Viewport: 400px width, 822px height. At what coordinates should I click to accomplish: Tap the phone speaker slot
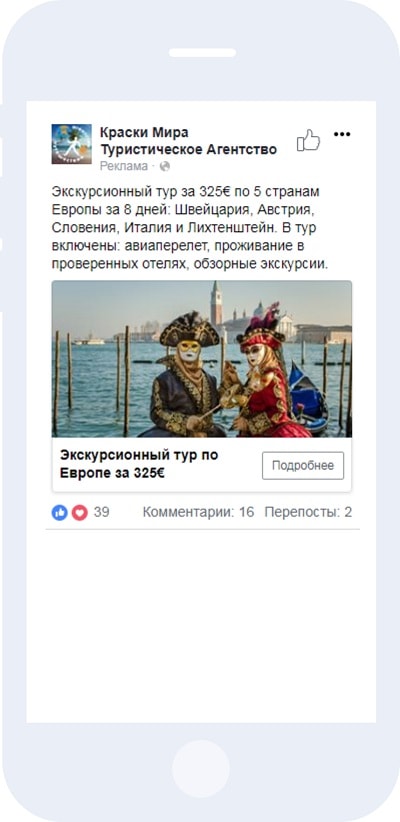[202, 52]
